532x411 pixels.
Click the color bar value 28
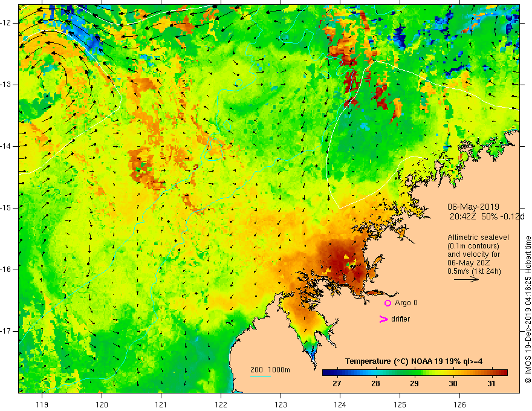pos(375,384)
